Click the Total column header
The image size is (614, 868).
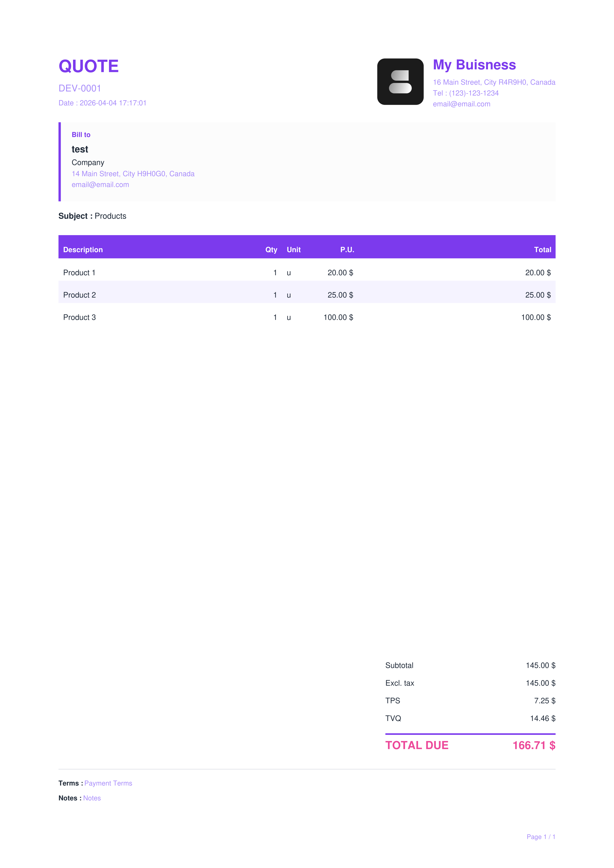pyautogui.click(x=542, y=249)
